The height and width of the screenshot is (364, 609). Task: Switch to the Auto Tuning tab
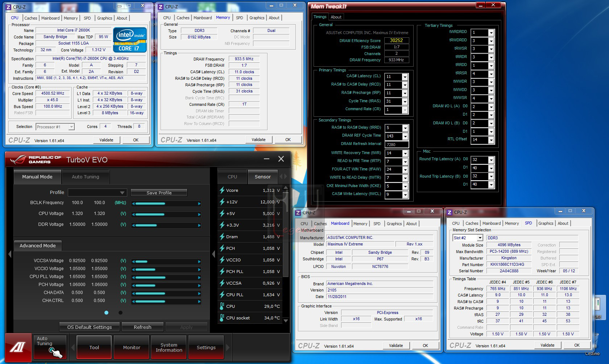[x=86, y=177]
